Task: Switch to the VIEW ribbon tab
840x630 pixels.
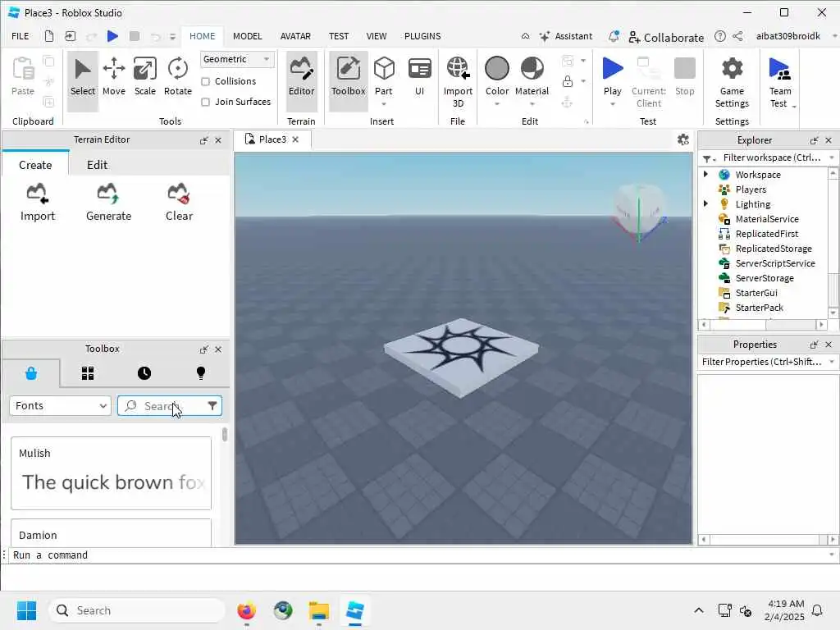Action: pos(376,36)
